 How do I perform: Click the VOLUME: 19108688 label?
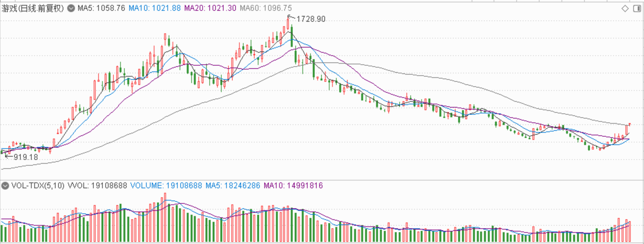pos(166,186)
